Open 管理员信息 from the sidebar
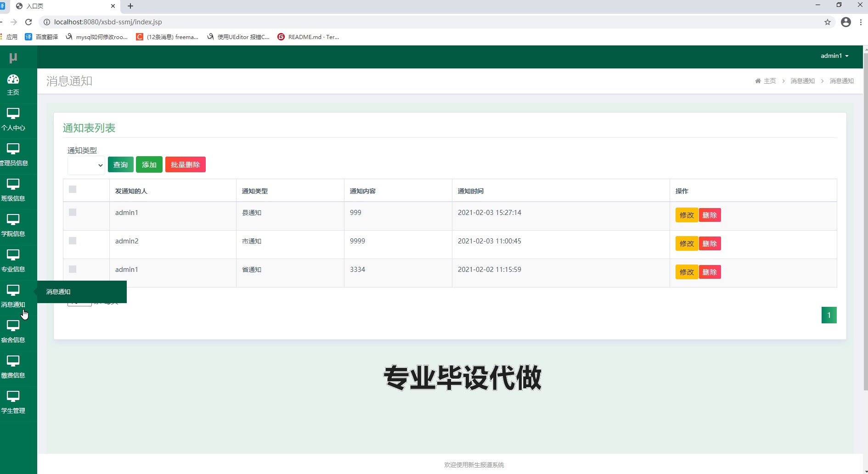868x474 pixels. pyautogui.click(x=14, y=154)
